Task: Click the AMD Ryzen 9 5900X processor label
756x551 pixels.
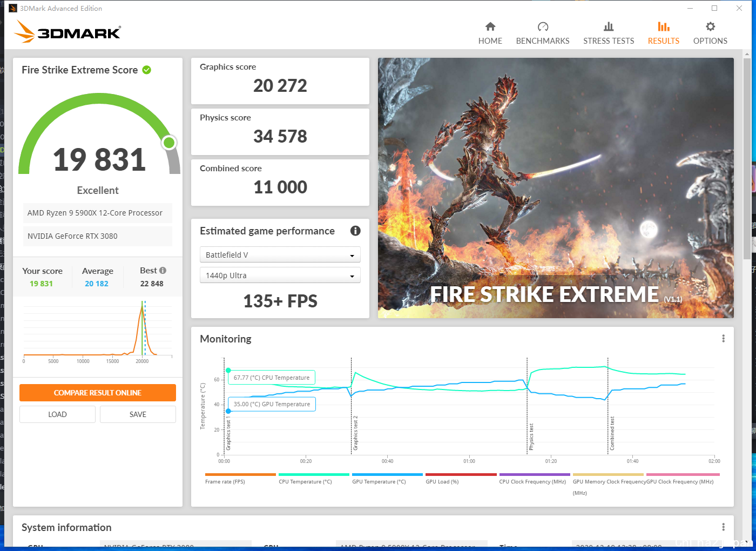Action: tap(97, 213)
